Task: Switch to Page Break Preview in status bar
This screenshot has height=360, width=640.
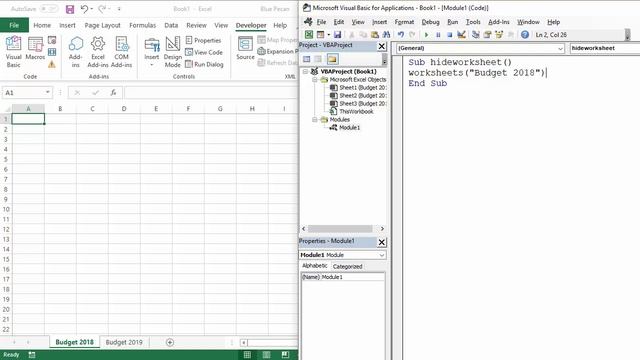Action: click(x=285, y=355)
